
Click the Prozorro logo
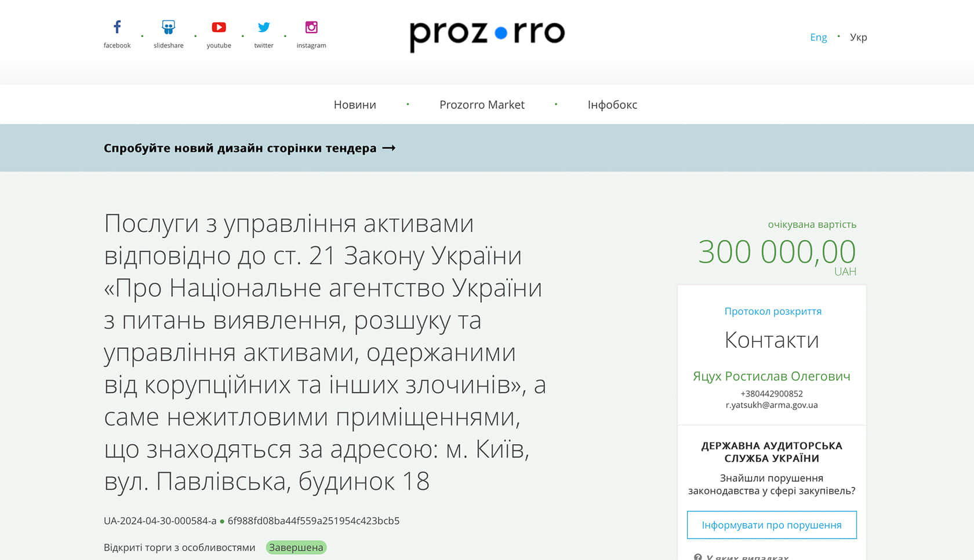click(487, 35)
